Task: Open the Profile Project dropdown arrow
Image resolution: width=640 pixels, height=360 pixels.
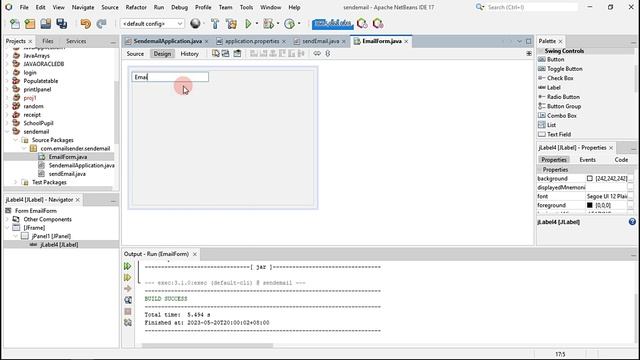Action: (x=299, y=24)
